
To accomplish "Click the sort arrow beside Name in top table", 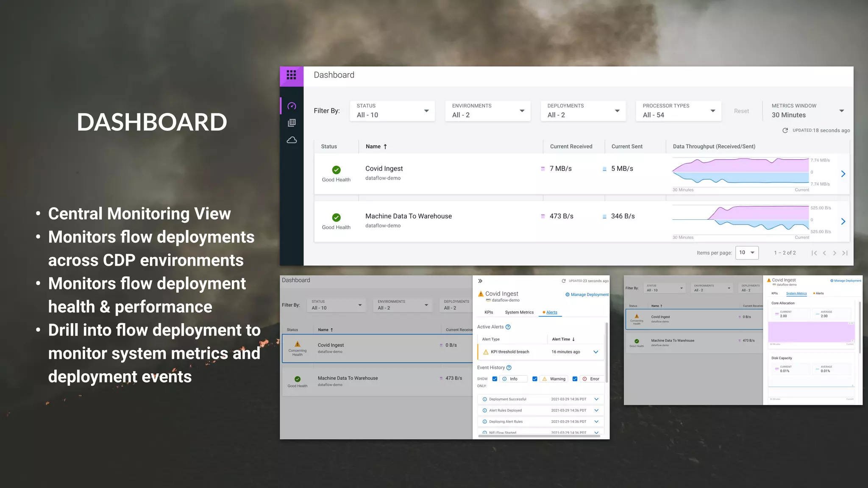I will (385, 147).
